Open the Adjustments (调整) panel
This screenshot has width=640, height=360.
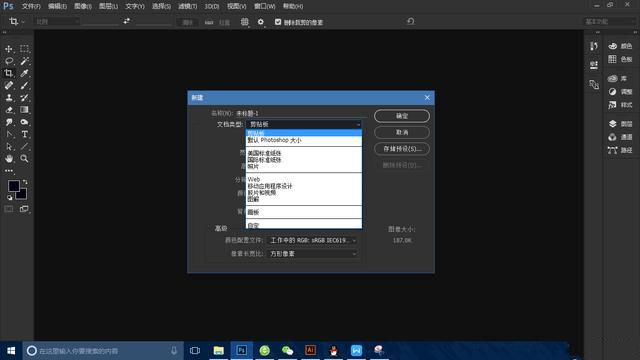point(620,92)
